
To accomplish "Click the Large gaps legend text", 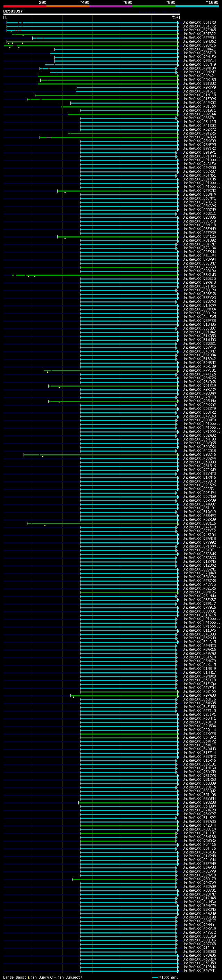I will (x=15, y=977).
